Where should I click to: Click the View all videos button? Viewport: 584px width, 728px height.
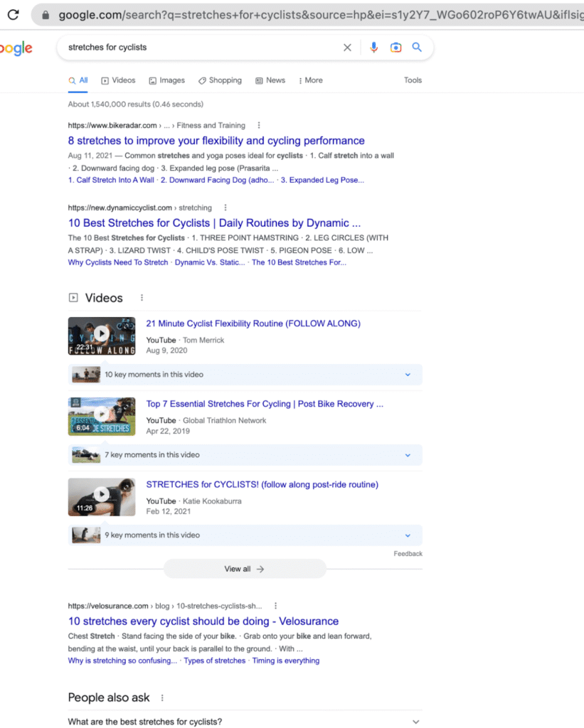(245, 568)
